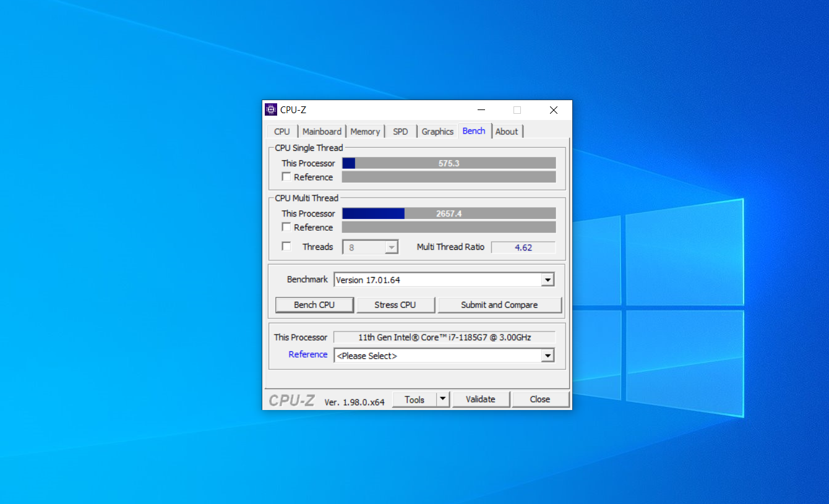Click the Close button at bottom
This screenshot has width=829, height=504.
click(540, 399)
